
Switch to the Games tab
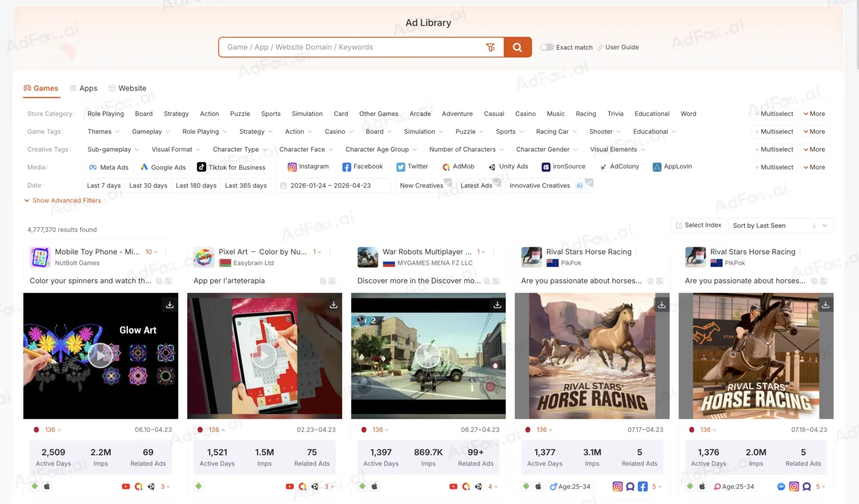tap(41, 88)
